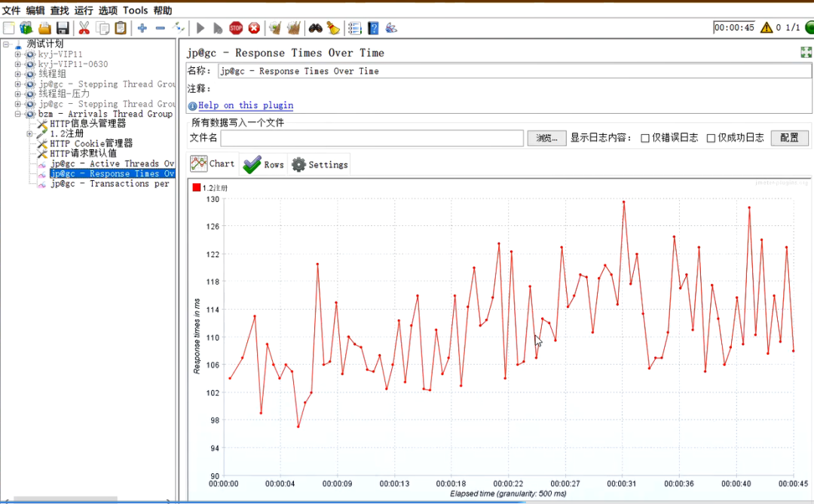
Task: Open function helper list icon
Action: [354, 28]
